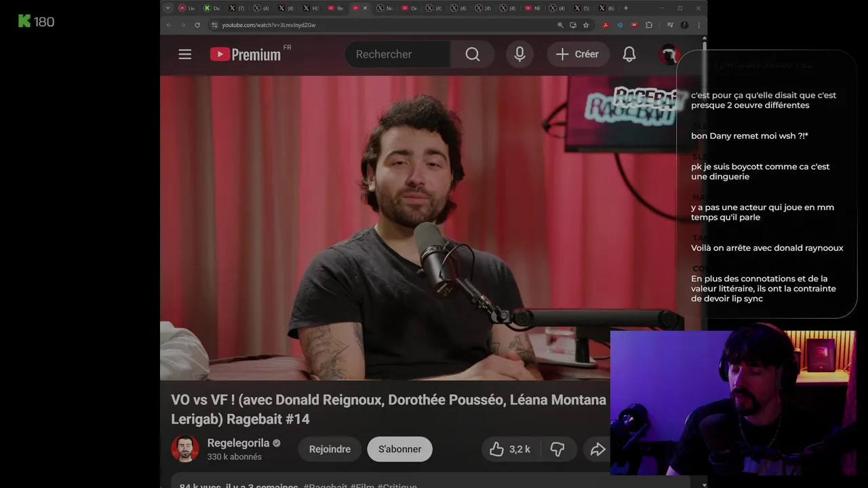This screenshot has height=488, width=868.
Task: Start voice search with the microphone icon
Action: click(519, 54)
